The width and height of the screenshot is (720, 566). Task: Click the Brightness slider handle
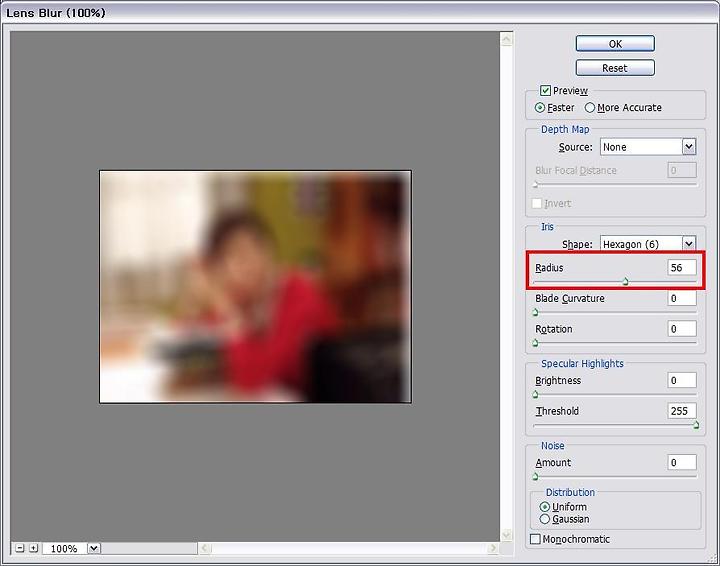tap(535, 394)
